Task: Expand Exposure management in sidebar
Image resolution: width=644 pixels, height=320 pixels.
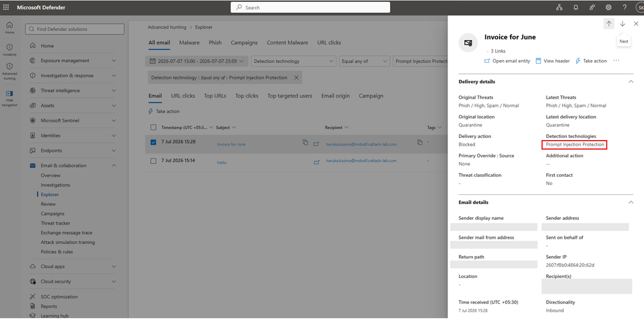Action: (x=113, y=61)
